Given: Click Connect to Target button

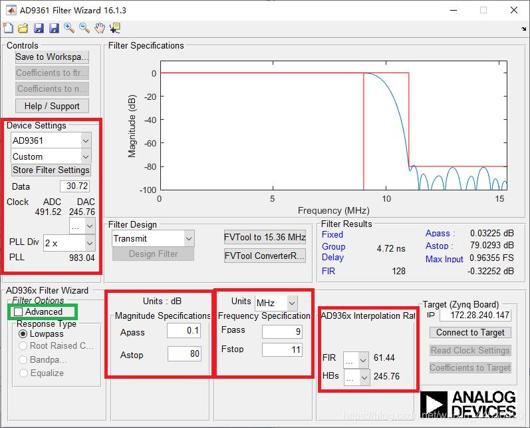Looking at the screenshot, I should coord(470,333).
